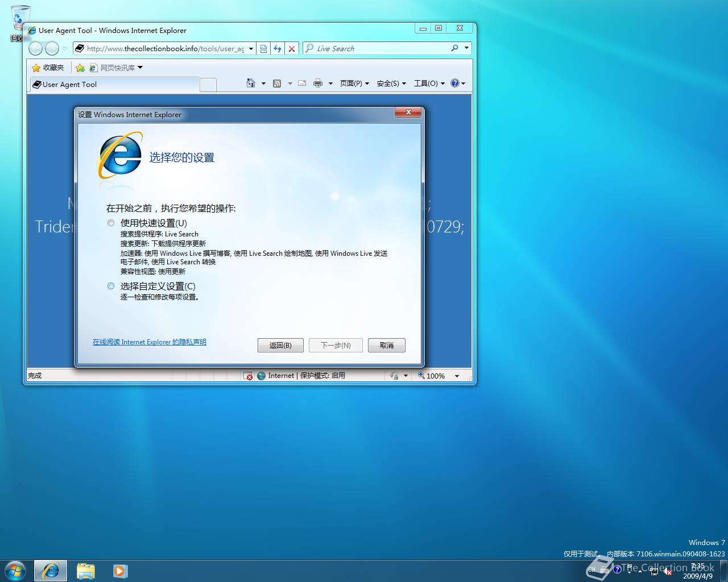Screen dimensions: 728x582
Task: Open Windows Media Player from the taskbar
Action: pyautogui.click(x=120, y=571)
